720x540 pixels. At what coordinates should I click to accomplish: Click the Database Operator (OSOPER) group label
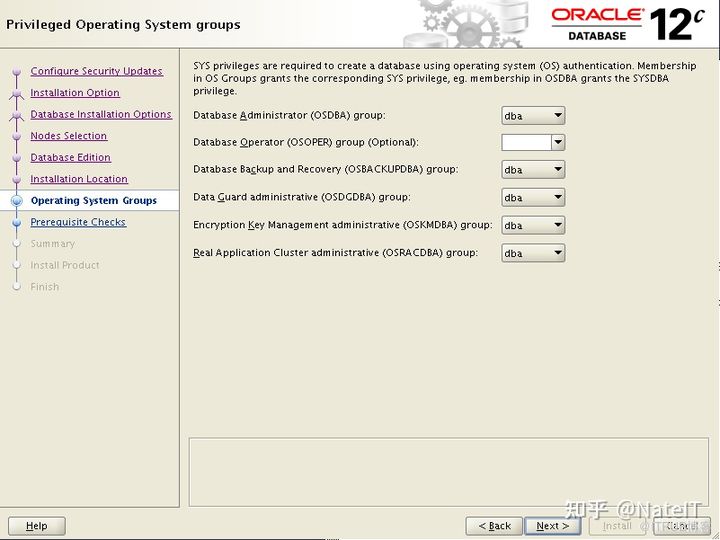(306, 142)
